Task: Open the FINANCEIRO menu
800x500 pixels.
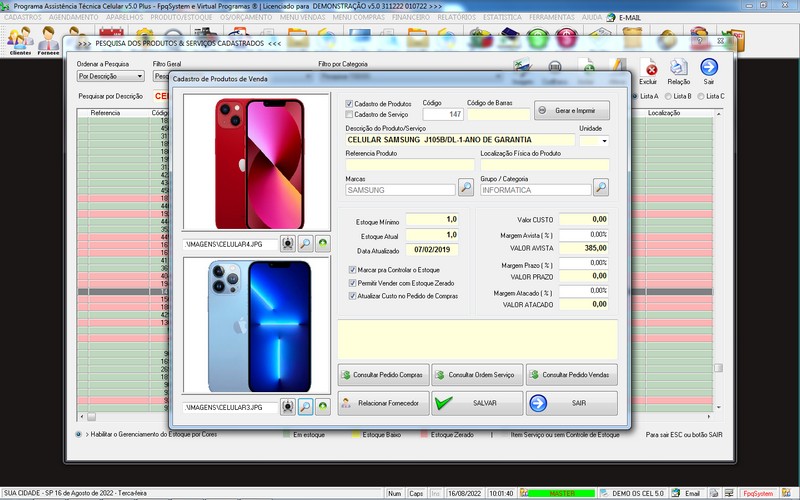Action: [411, 17]
